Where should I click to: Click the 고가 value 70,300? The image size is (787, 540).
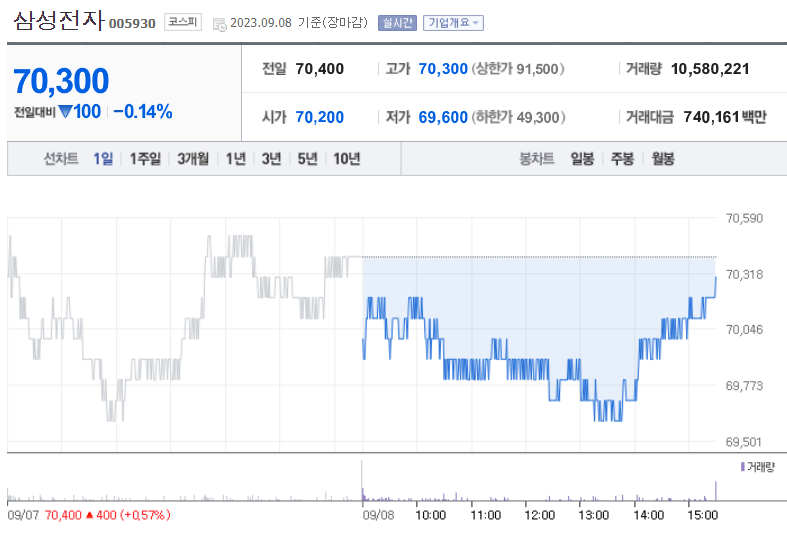443,69
